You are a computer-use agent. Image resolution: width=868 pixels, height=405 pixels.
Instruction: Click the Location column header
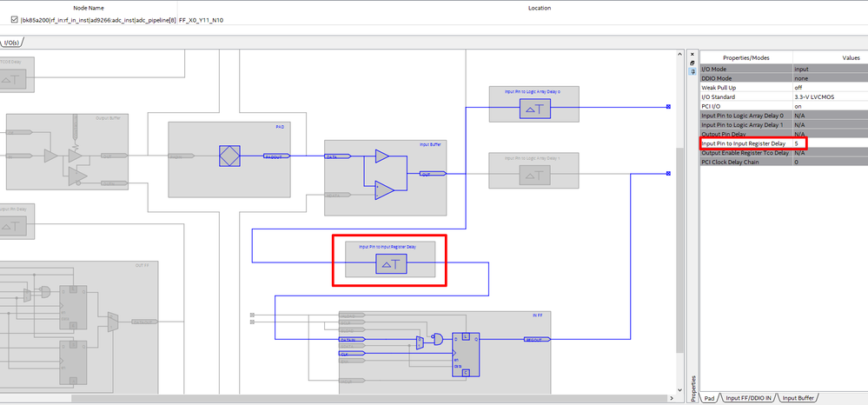540,9
